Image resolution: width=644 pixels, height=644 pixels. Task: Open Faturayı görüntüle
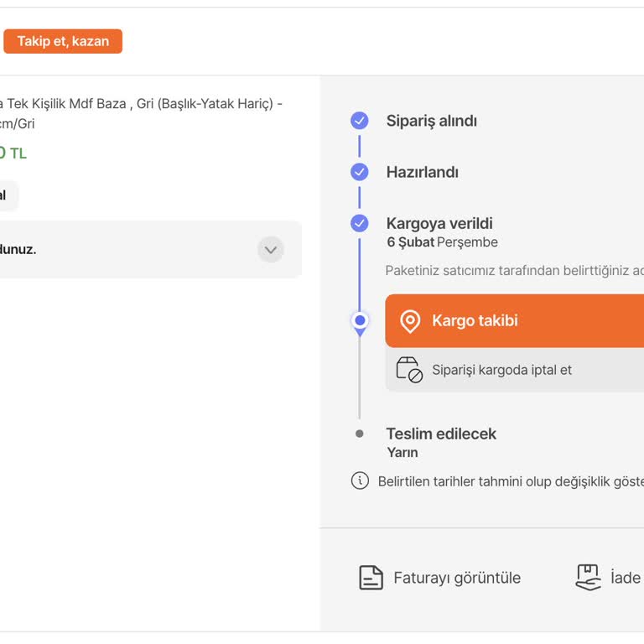click(x=457, y=578)
